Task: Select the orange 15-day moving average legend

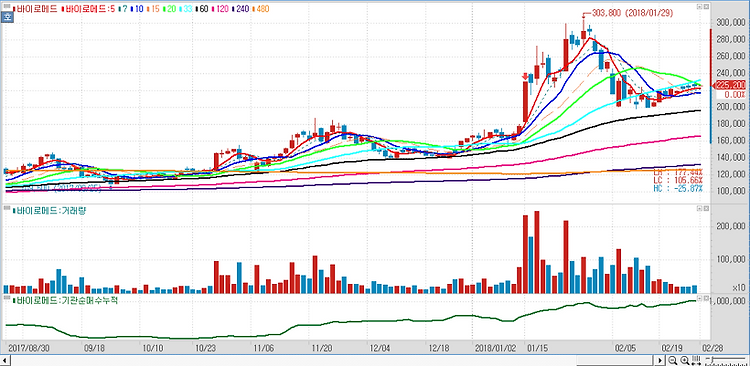Action: tap(153, 9)
